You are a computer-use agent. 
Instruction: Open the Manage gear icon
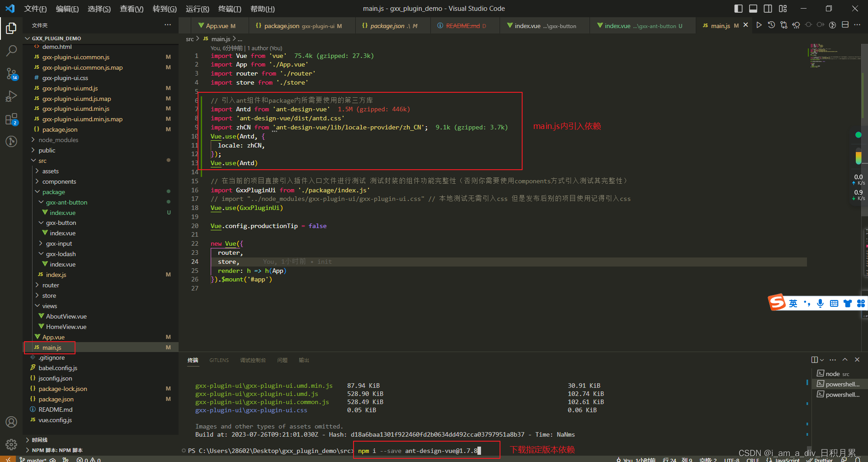pos(11,444)
